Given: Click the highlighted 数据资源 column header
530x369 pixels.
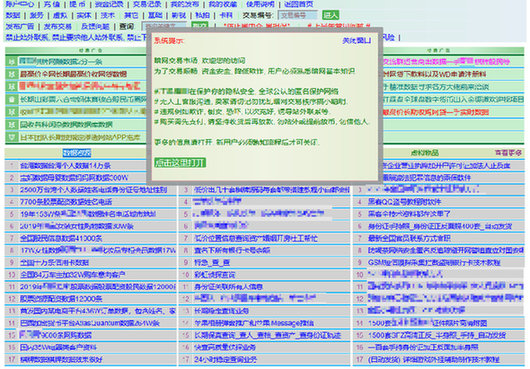Looking at the screenshot, I should [77, 153].
